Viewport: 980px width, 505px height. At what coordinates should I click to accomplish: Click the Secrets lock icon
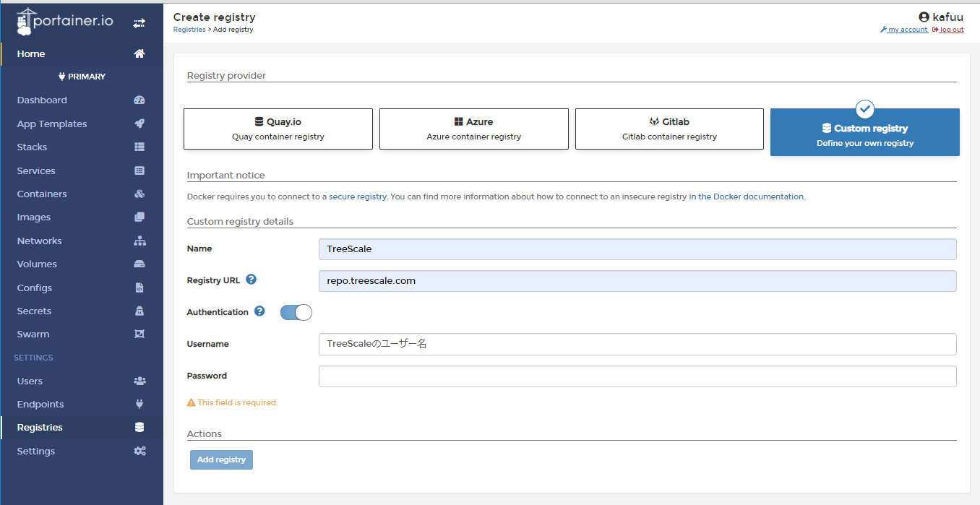(x=139, y=311)
